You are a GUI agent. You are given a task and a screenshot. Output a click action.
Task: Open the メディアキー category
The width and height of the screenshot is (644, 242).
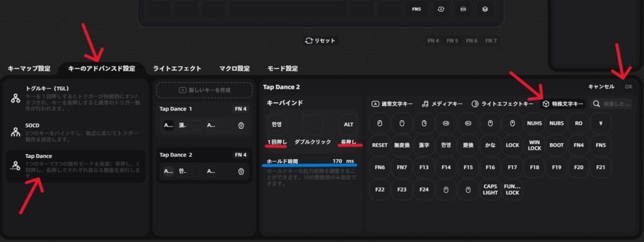[442, 104]
